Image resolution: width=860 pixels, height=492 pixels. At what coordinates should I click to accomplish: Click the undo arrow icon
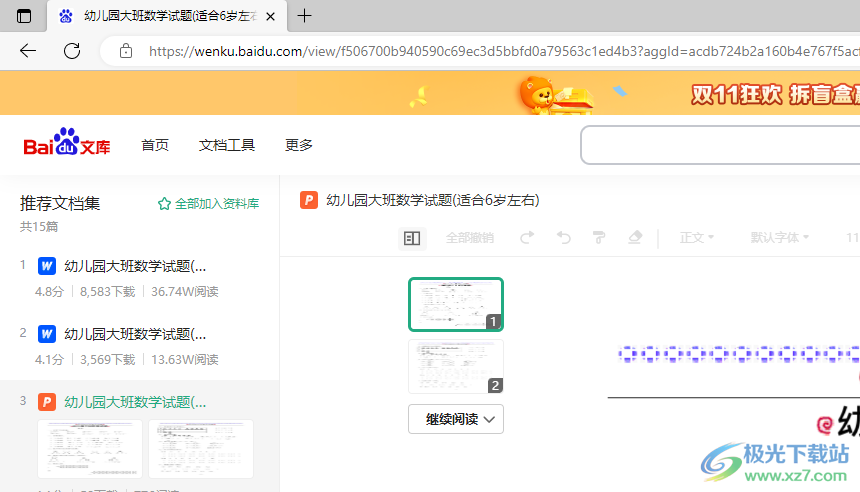click(x=563, y=237)
